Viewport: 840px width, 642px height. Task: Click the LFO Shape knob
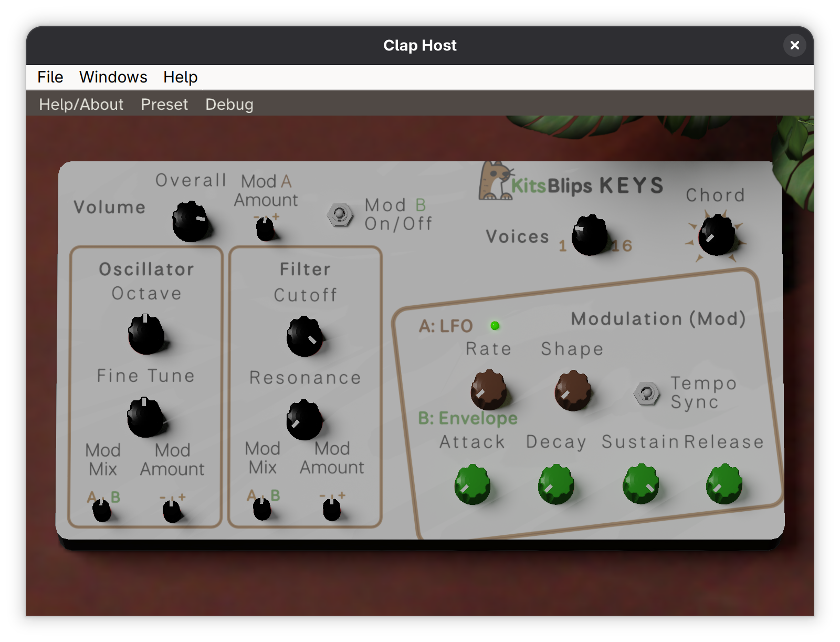[x=573, y=390]
